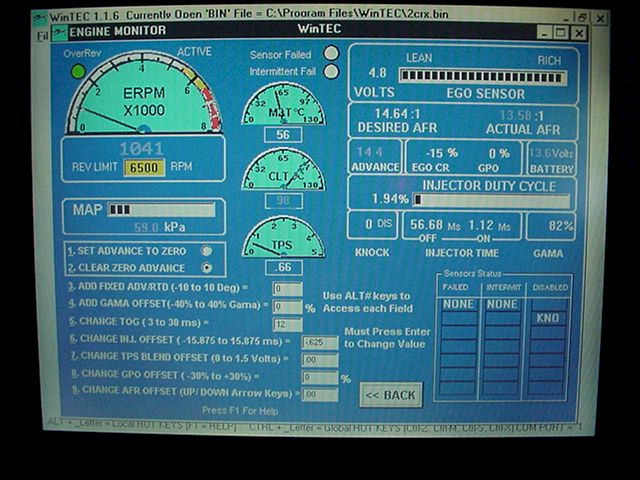This screenshot has width=640, height=480.
Task: Click the 1.12 Ms injector ON time
Action: pyautogui.click(x=489, y=225)
